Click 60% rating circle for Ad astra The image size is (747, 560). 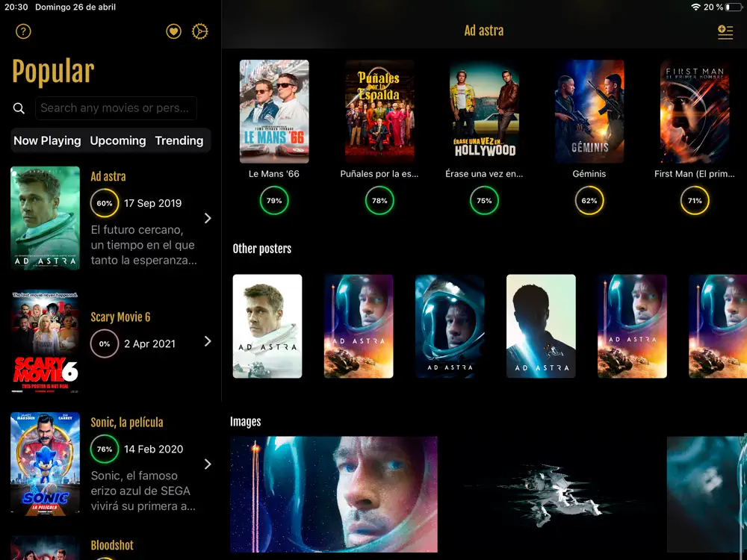tap(105, 203)
